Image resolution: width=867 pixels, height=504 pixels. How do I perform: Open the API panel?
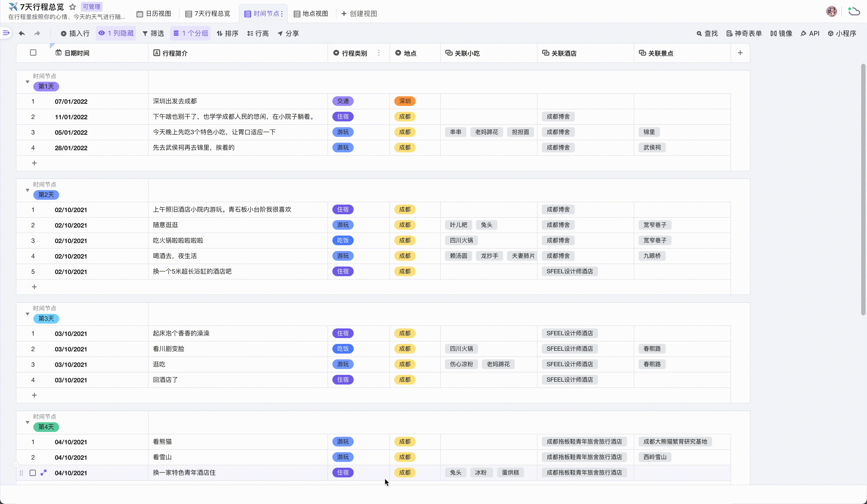810,33
